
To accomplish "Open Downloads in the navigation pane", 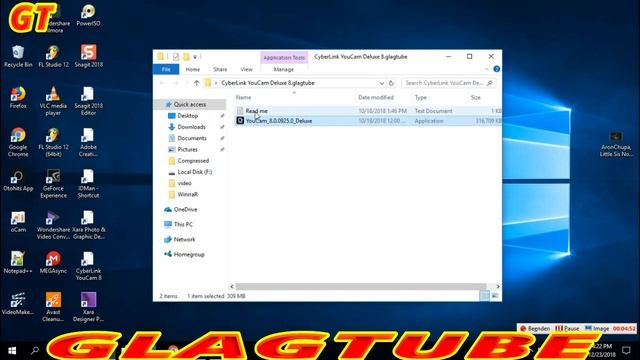I will tap(191, 127).
